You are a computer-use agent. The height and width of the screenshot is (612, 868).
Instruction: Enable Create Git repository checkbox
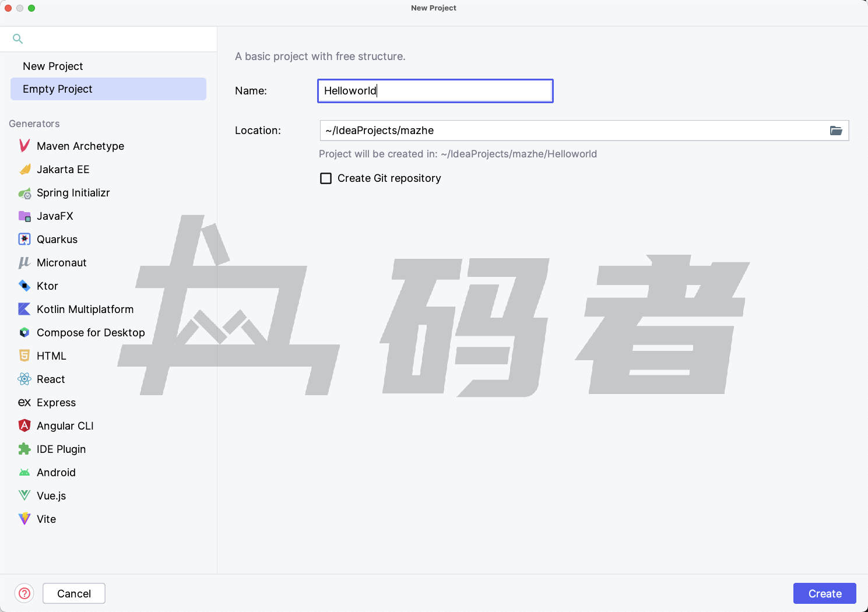[x=326, y=178]
